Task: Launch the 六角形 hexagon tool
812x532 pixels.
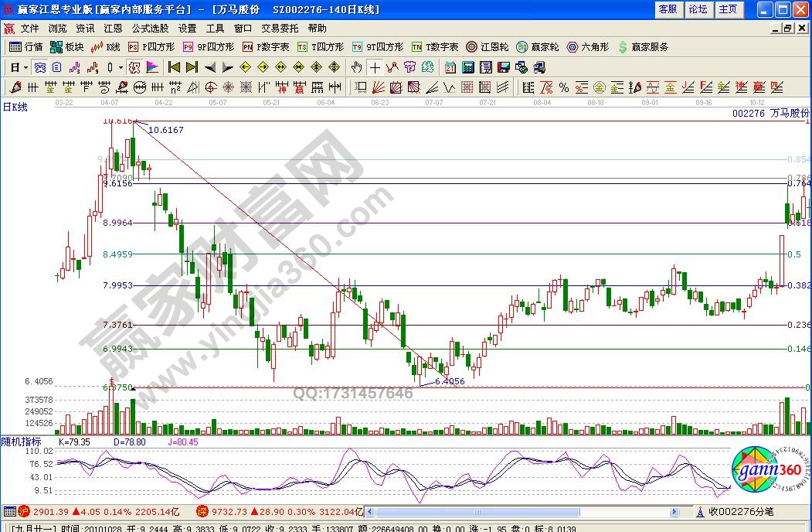Action: click(587, 47)
